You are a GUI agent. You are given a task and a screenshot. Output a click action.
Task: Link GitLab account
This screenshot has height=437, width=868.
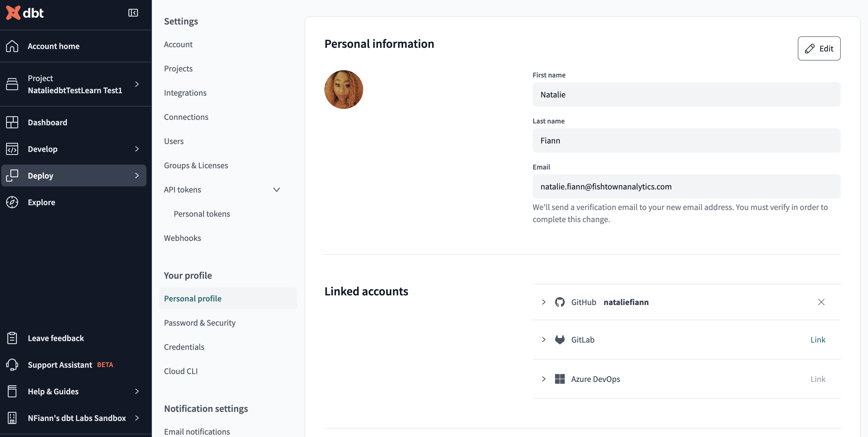click(x=818, y=339)
